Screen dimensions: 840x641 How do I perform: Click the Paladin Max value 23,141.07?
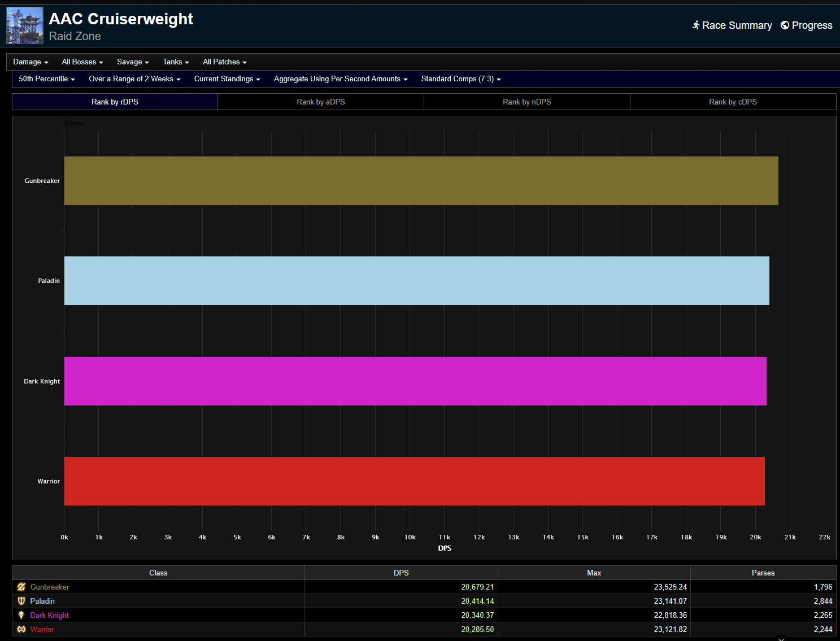coord(671,601)
